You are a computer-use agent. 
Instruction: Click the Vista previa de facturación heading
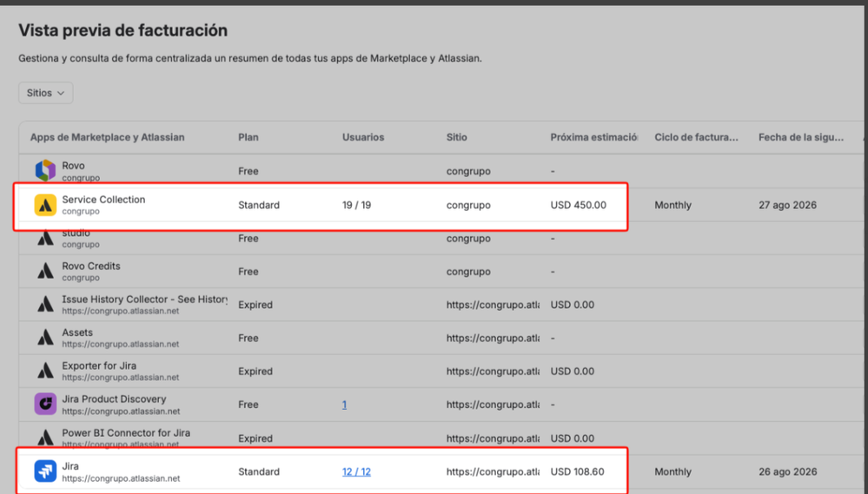coord(123,30)
